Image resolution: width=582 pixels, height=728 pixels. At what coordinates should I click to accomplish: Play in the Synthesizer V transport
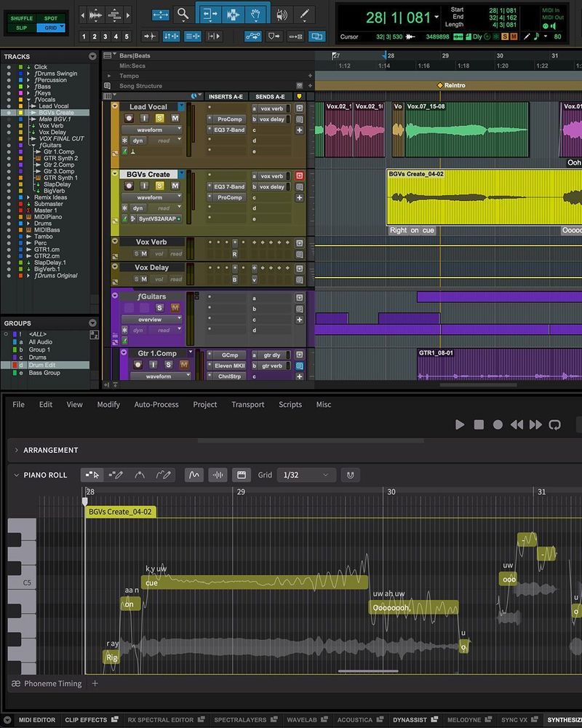[460, 424]
